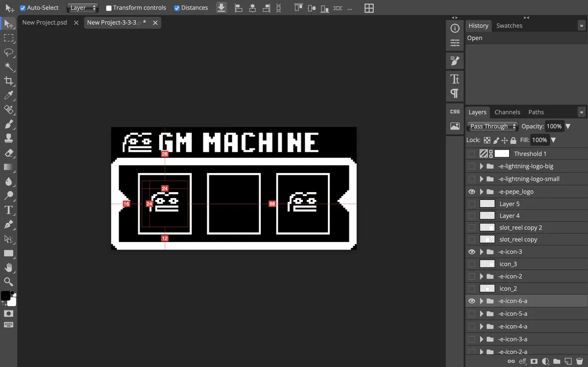Select the Rectangular Marquee tool
588x367 pixels.
pos(9,38)
